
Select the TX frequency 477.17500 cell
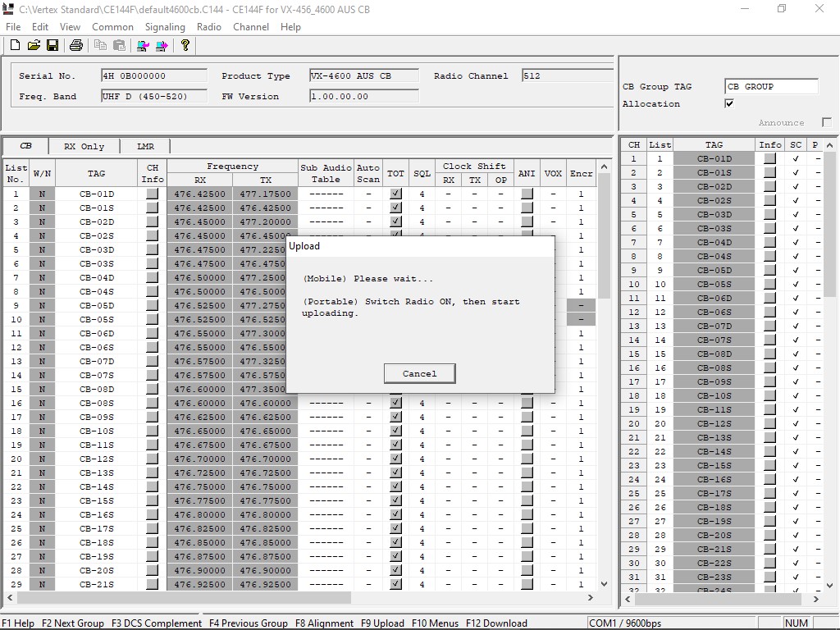tap(266, 194)
